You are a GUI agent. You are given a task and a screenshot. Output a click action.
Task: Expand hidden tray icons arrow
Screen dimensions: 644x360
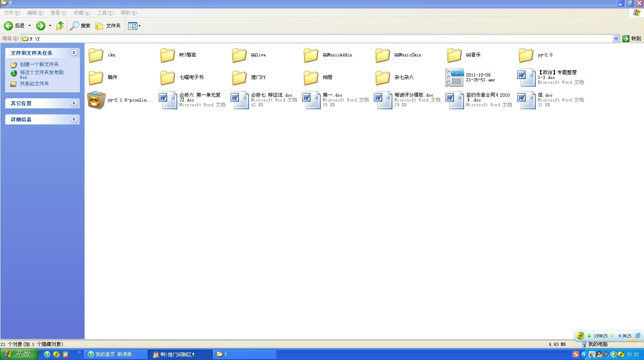[x=584, y=354]
